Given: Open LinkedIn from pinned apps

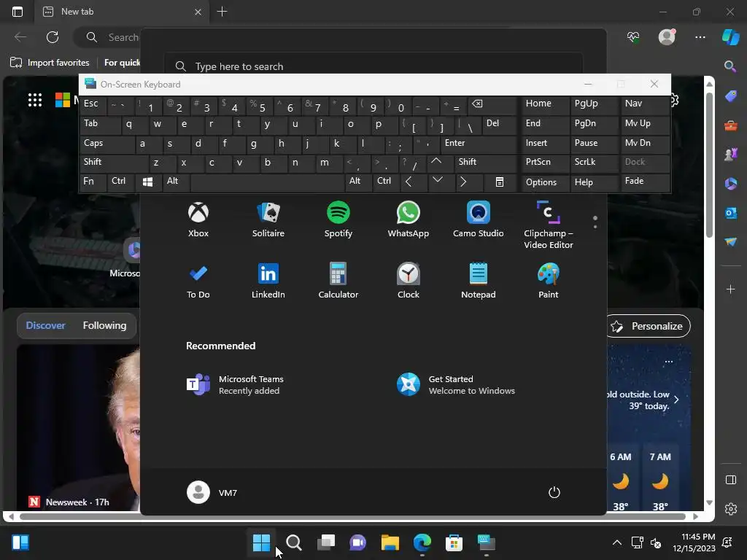Looking at the screenshot, I should (268, 281).
